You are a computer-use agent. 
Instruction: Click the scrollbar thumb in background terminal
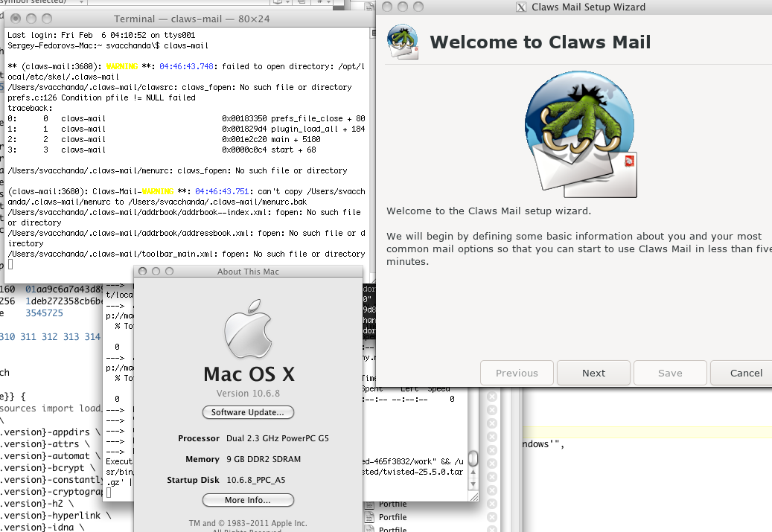click(x=473, y=458)
